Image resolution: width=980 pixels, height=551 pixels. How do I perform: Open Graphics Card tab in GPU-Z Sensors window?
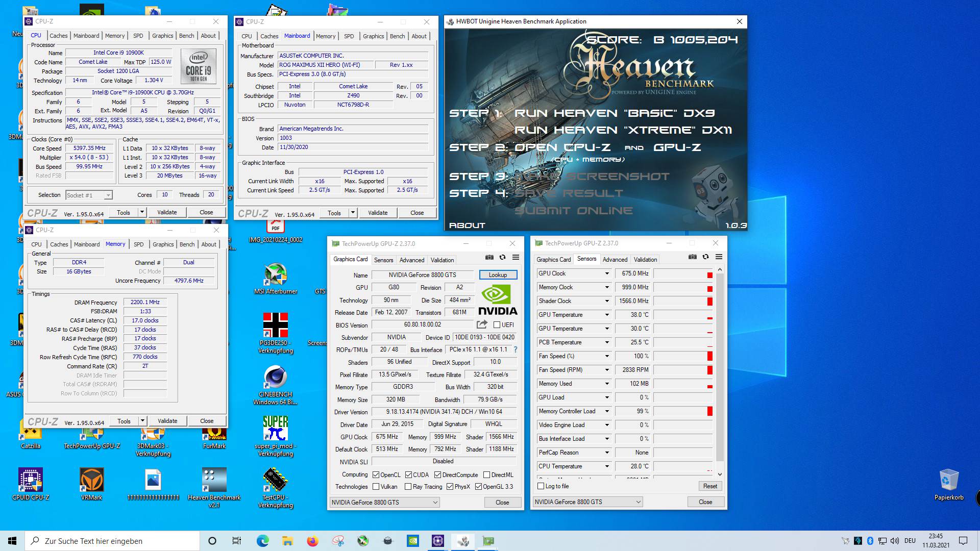tap(554, 260)
